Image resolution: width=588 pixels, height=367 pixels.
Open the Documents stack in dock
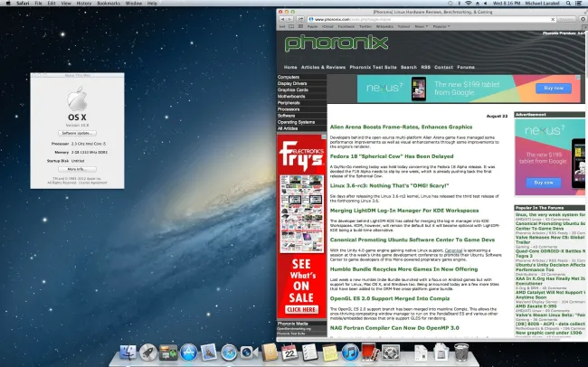click(x=421, y=353)
